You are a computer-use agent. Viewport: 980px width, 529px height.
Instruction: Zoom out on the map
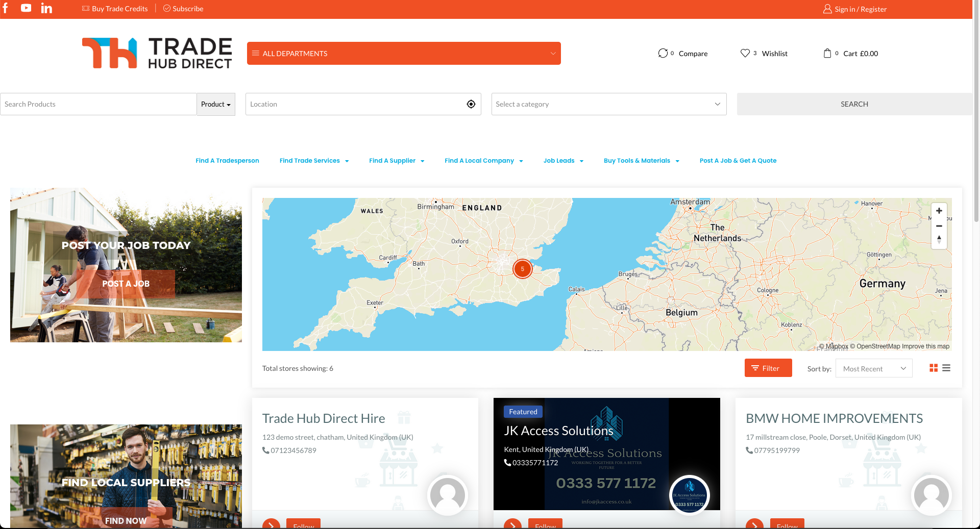tap(939, 226)
